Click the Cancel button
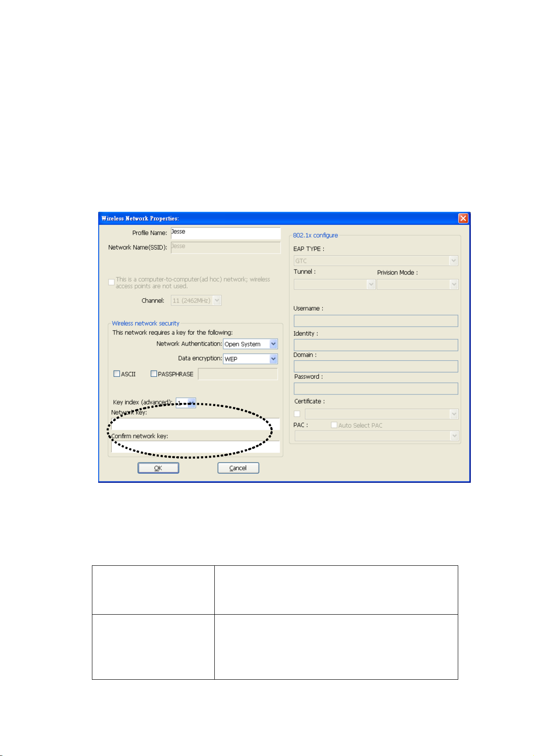 [238, 468]
